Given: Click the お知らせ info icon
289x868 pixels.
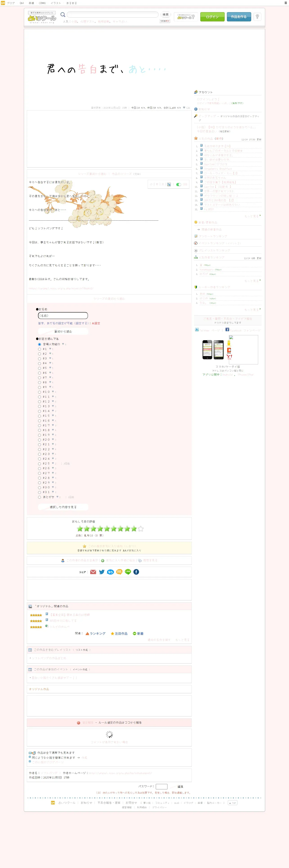Looking at the screenshot, I should pyautogui.click(x=196, y=109).
